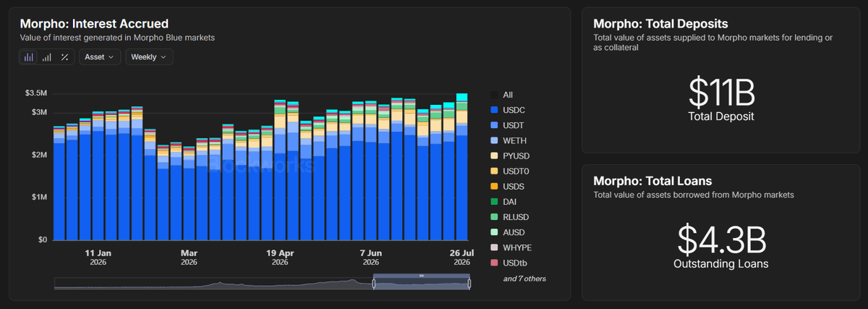Click the Morpho: Total Loans heading
The width and height of the screenshot is (868, 309).
652,181
